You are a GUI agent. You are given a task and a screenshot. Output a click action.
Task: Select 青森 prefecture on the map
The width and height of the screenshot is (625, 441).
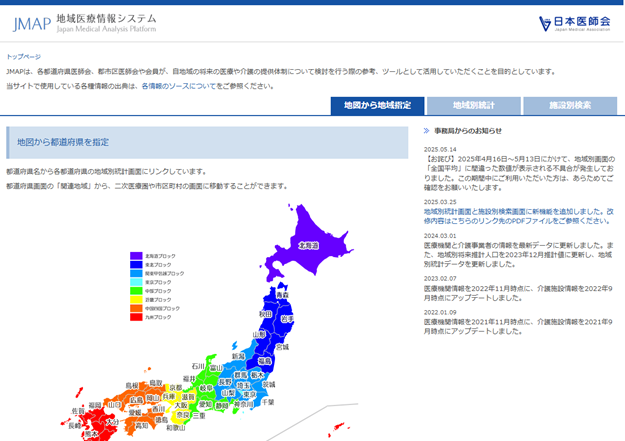pos(282,295)
